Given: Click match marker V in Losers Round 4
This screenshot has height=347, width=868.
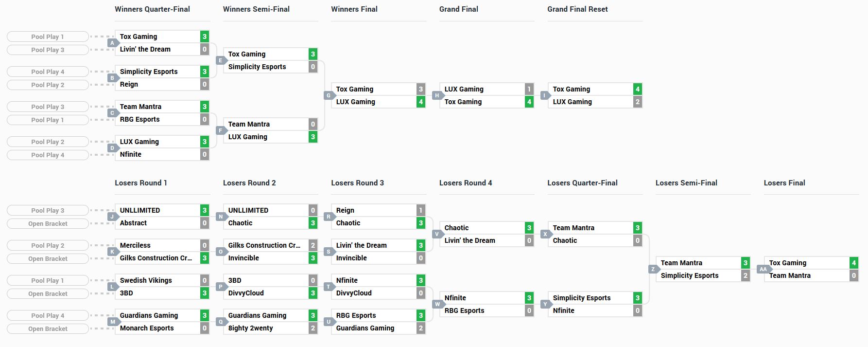Looking at the screenshot, I should [x=437, y=234].
